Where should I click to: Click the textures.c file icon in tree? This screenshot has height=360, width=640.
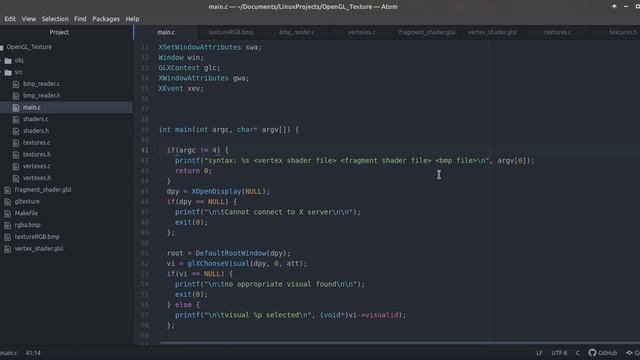pos(16,143)
